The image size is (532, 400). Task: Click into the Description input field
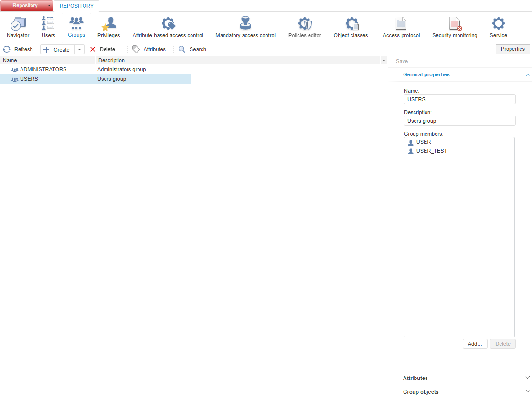[459, 121]
